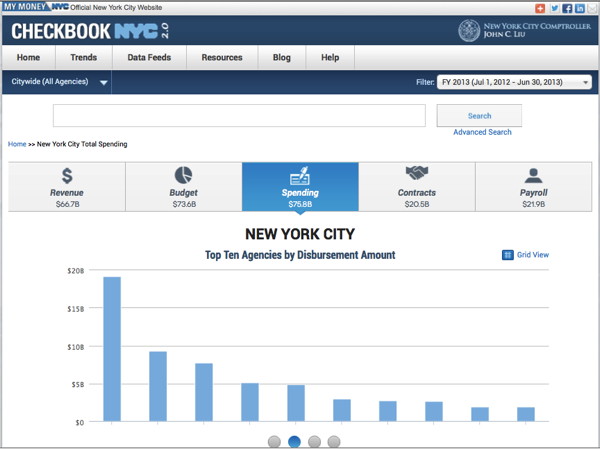Click the fourth bar near $5B
Image resolution: width=600 pixels, height=449 pixels.
pos(250,402)
